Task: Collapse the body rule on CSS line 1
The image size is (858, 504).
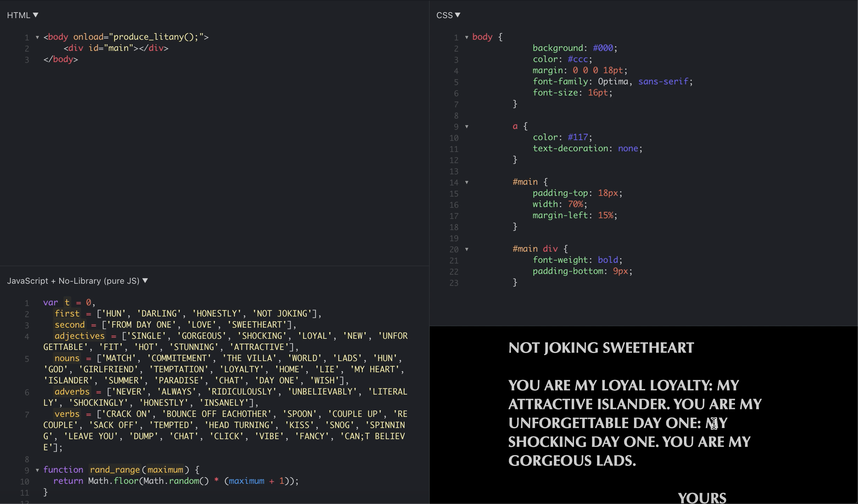Action: click(467, 37)
